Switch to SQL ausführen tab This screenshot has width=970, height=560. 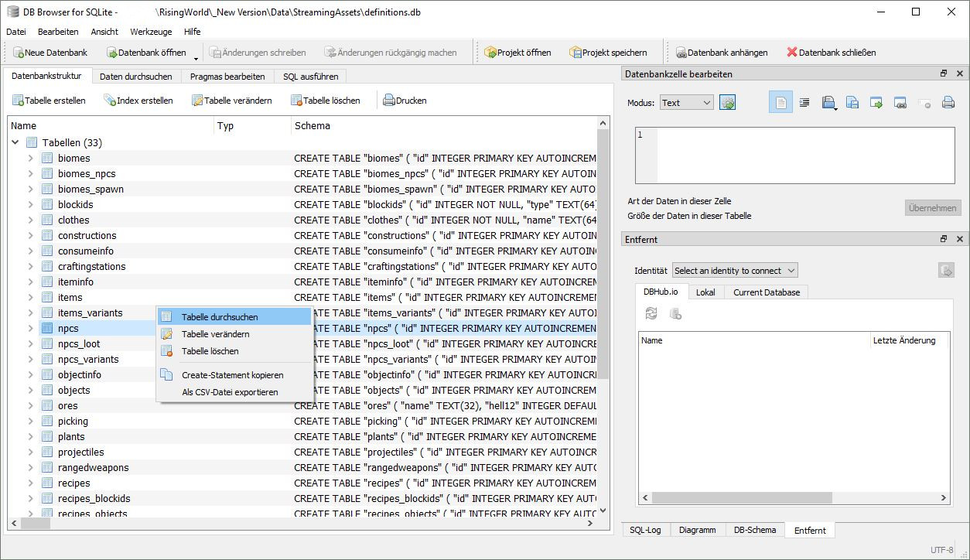click(x=310, y=77)
